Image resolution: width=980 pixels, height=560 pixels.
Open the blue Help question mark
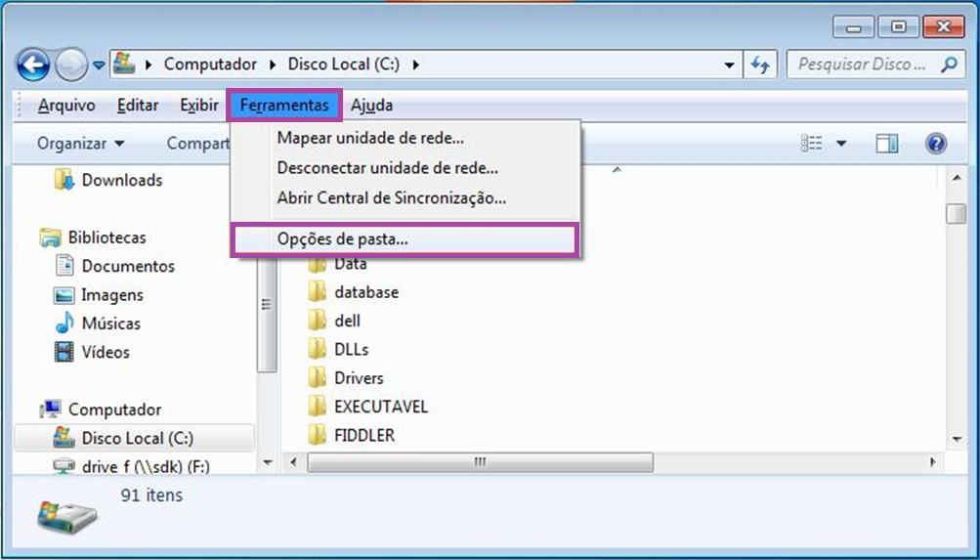[935, 144]
